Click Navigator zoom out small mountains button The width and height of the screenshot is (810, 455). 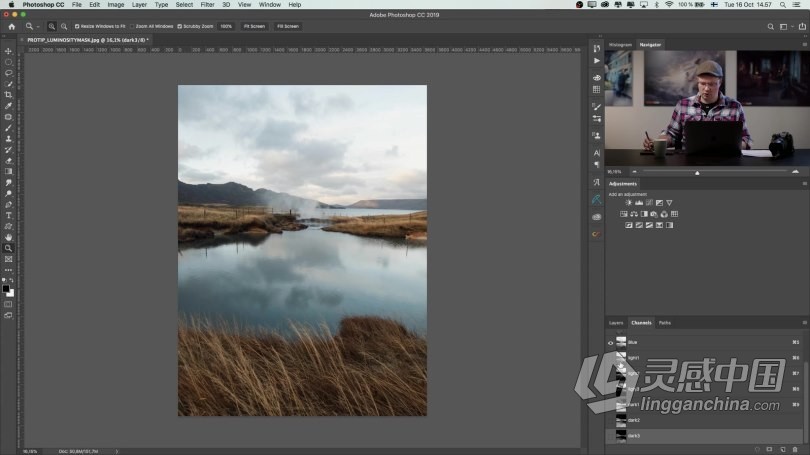point(634,172)
